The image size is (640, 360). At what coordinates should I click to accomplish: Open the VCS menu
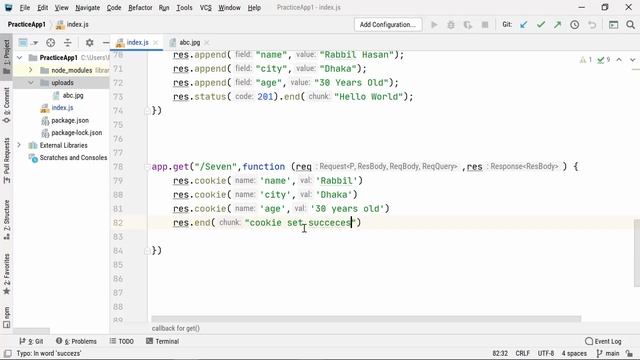205,8
